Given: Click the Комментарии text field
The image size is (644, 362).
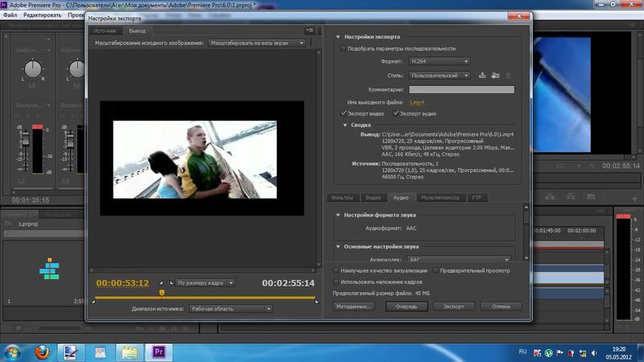Looking at the screenshot, I should coord(462,88).
